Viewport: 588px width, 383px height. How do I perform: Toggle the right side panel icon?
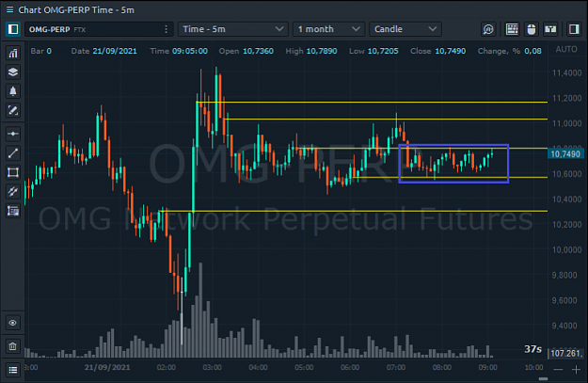(574, 29)
